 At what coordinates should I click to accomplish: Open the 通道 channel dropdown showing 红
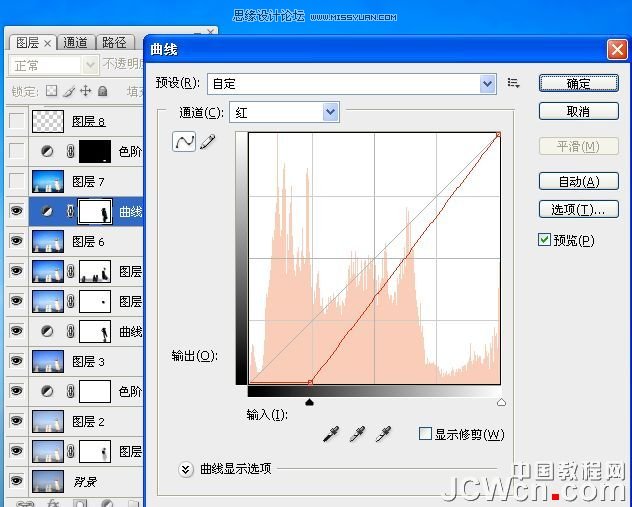click(284, 112)
